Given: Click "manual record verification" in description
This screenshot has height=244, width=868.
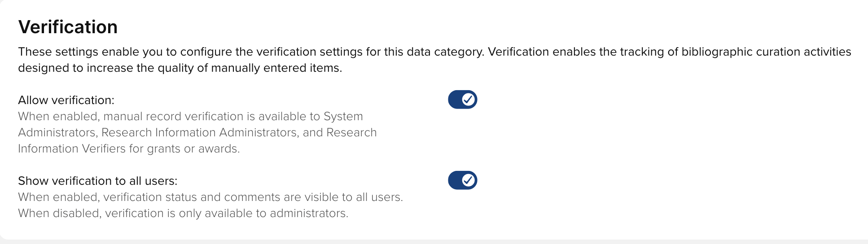Looking at the screenshot, I should pos(173,117).
